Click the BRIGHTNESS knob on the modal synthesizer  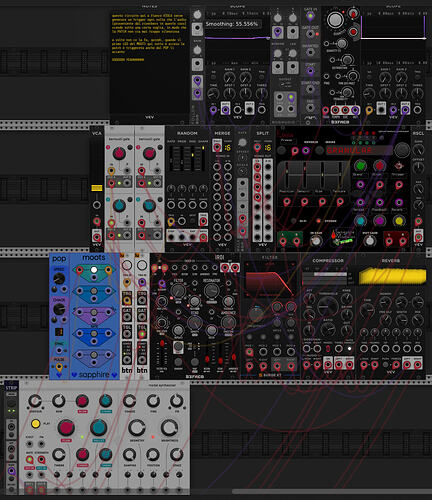pyautogui.click(x=169, y=427)
